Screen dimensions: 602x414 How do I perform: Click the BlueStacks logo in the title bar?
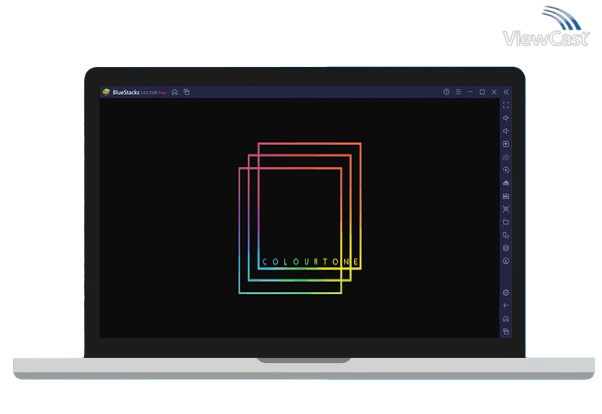106,92
